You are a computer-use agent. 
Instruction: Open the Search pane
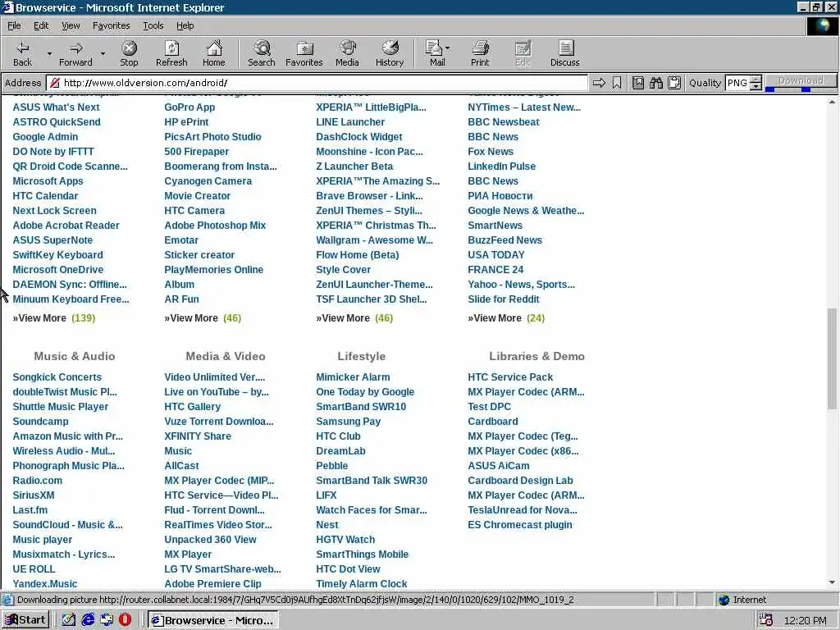click(x=262, y=53)
